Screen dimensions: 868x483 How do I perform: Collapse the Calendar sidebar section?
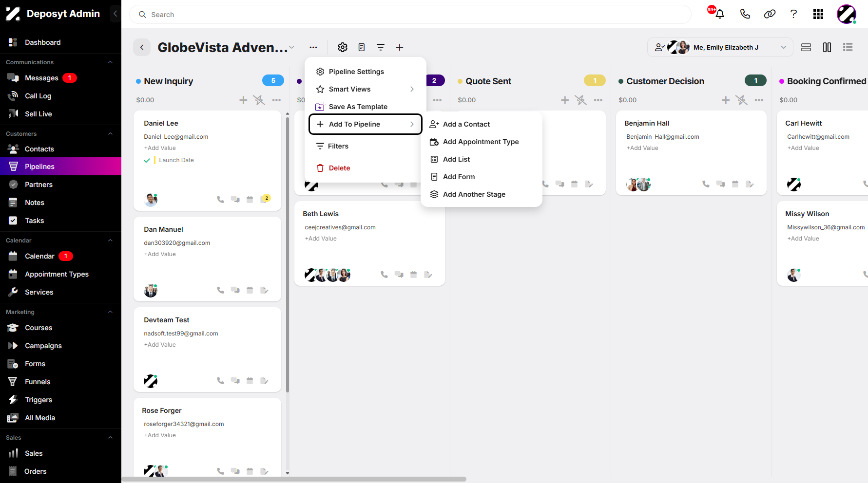click(x=110, y=241)
